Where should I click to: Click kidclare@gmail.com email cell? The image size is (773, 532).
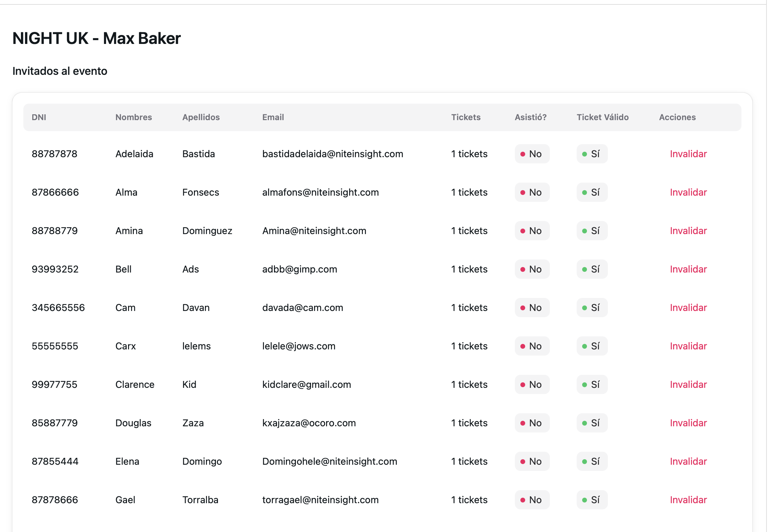(x=306, y=384)
